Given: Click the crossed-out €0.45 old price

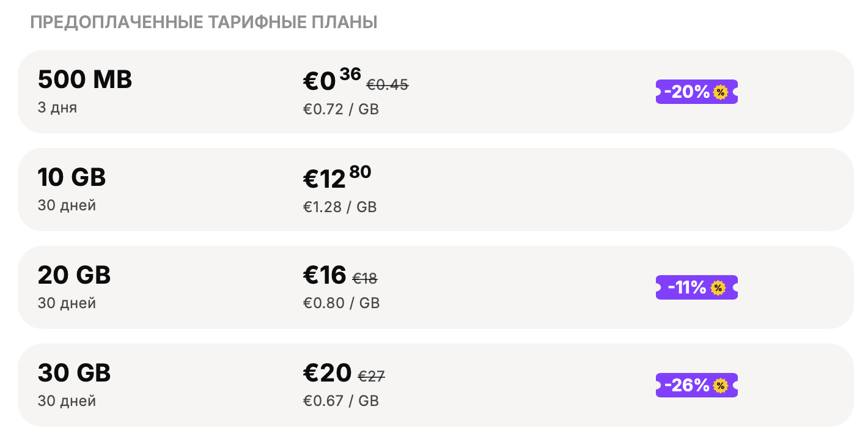Looking at the screenshot, I should tap(388, 86).
